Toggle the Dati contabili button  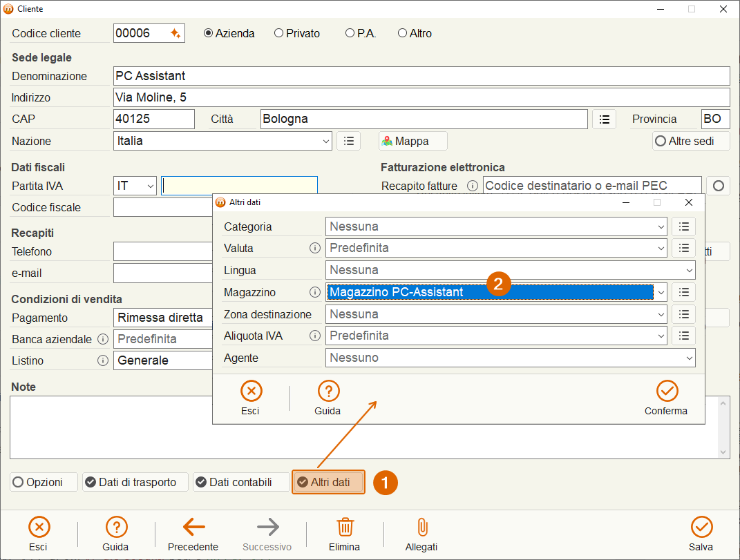241,482
